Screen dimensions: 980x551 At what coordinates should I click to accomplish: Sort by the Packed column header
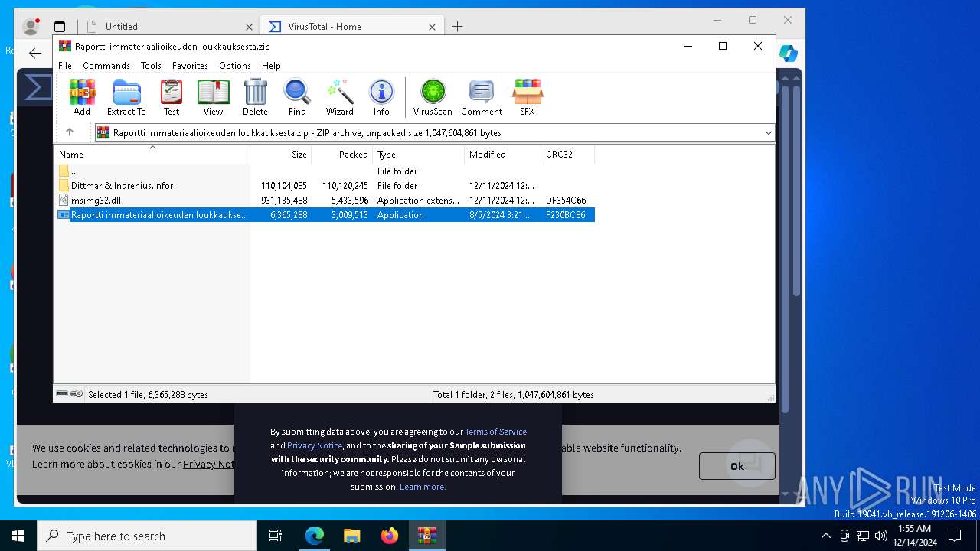pyautogui.click(x=342, y=154)
